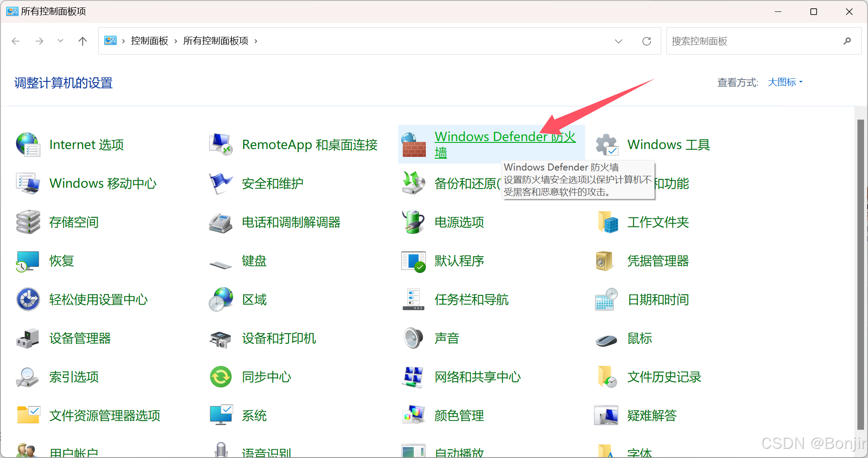Open the 同步中心 green sync icon
The height and width of the screenshot is (458, 868).
click(221, 377)
